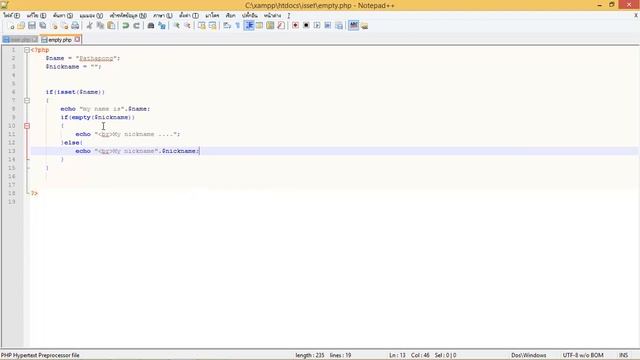Select the empty.php tab
This screenshot has height=360, width=640.
coord(60,40)
